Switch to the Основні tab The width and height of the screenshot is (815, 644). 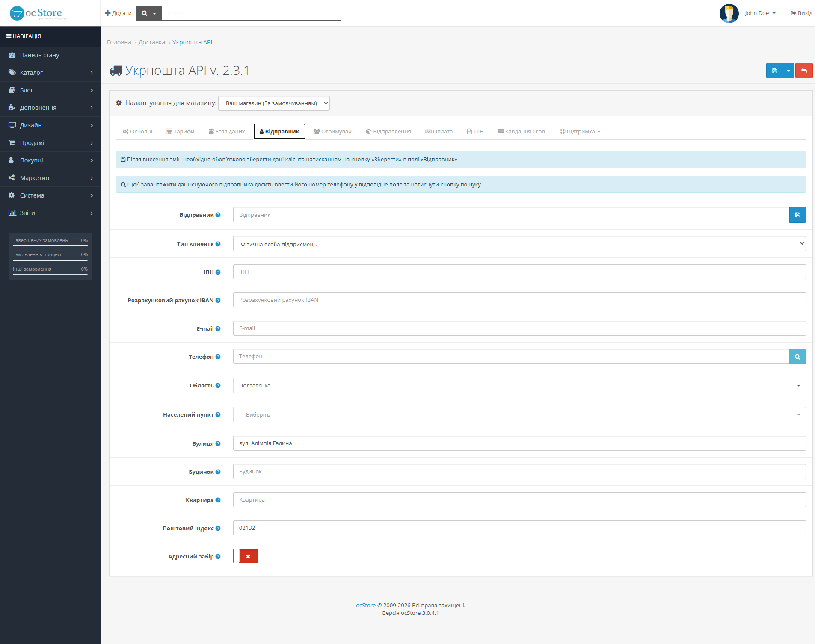137,131
